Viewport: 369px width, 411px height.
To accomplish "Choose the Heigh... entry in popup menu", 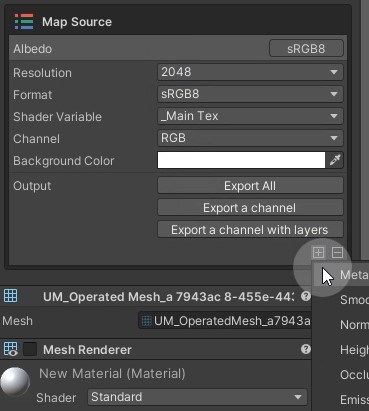I will coord(341,350).
